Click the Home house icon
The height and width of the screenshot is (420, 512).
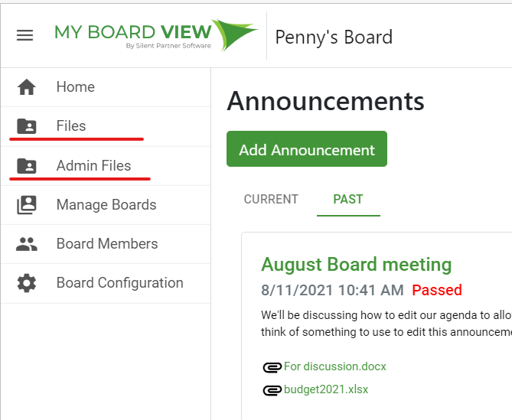(27, 87)
